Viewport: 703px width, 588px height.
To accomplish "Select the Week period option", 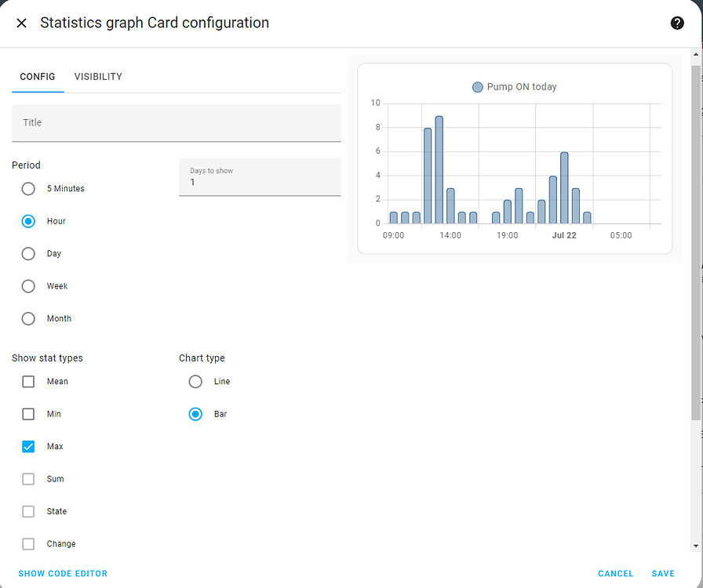I will pos(28,285).
